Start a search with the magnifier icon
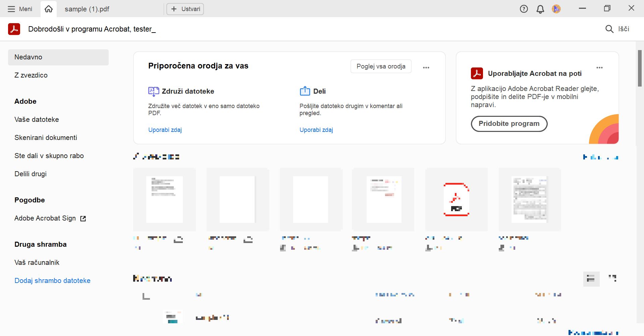 609,29
